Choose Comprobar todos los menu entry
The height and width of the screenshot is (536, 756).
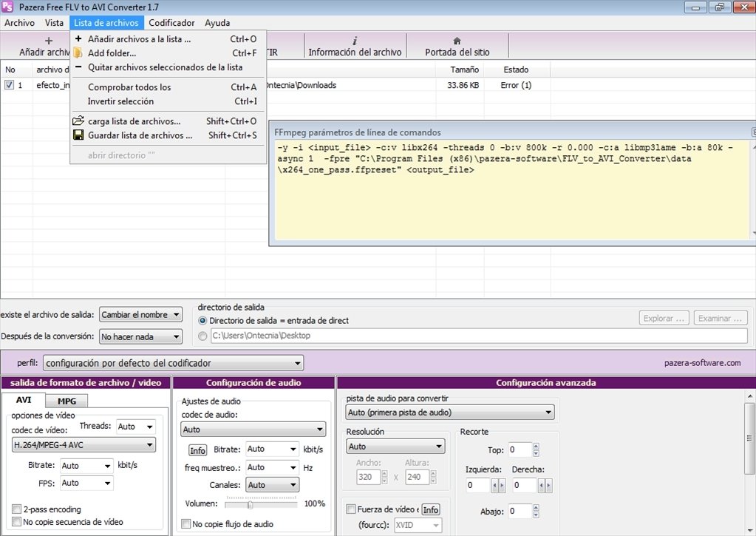(x=168, y=86)
